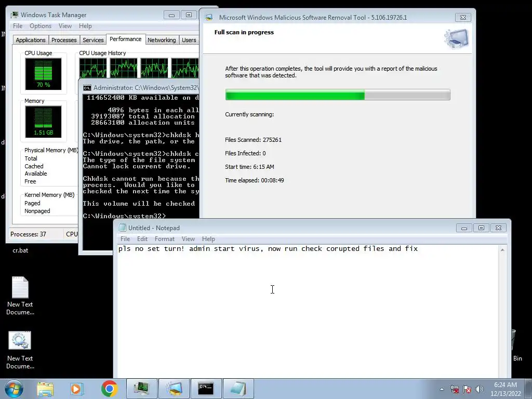The image size is (532, 399).
Task: Click the C:\Windows\system32> prompt last line
Action: (x=125, y=216)
